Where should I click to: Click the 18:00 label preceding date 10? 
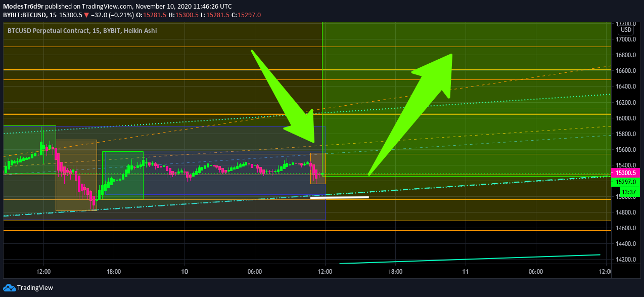point(114,272)
